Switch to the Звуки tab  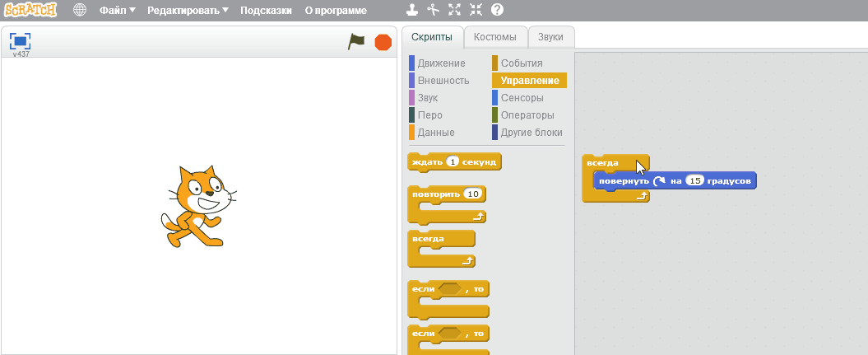coord(550,37)
